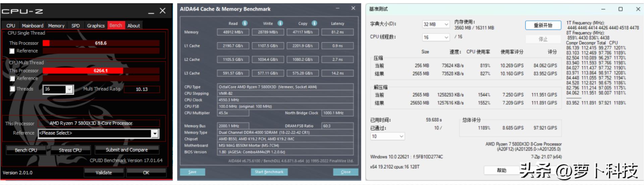Select the Memory Read value 48912 MB/s
Viewport: 644px width, 185px height.
[x=233, y=32]
